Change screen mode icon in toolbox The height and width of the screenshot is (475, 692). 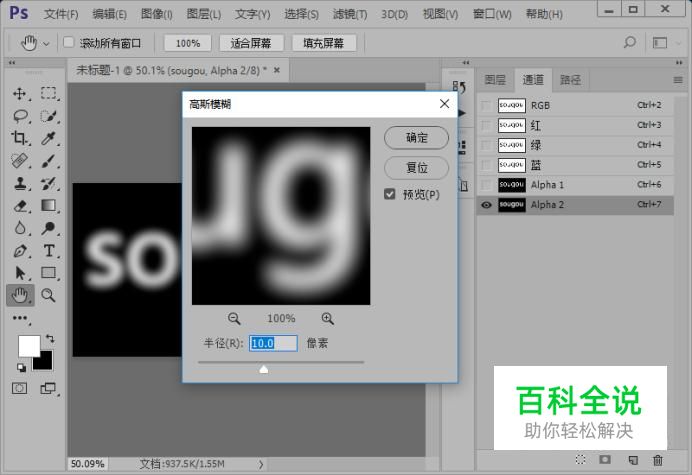(48, 388)
